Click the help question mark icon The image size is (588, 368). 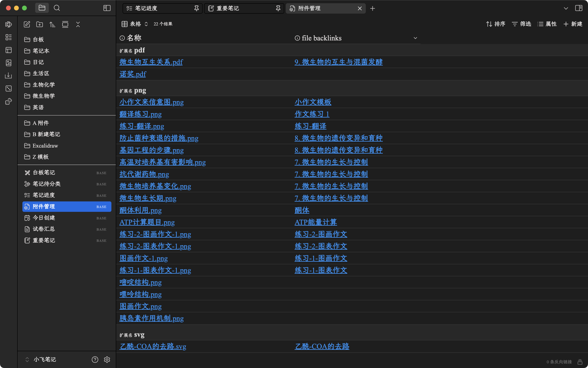pos(95,359)
